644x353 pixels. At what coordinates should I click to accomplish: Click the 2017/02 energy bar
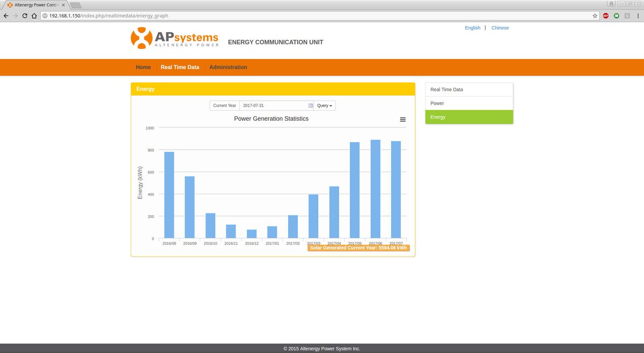coord(293,226)
